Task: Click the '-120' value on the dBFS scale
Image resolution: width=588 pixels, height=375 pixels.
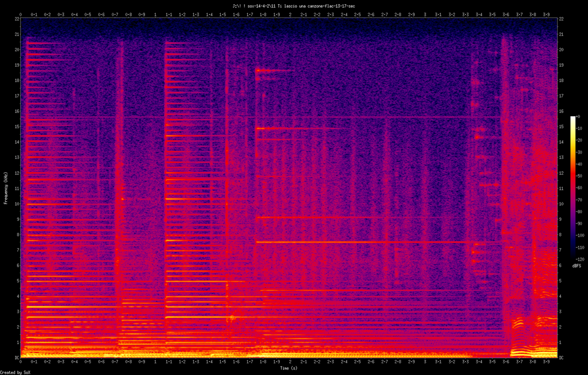Action: tap(580, 259)
